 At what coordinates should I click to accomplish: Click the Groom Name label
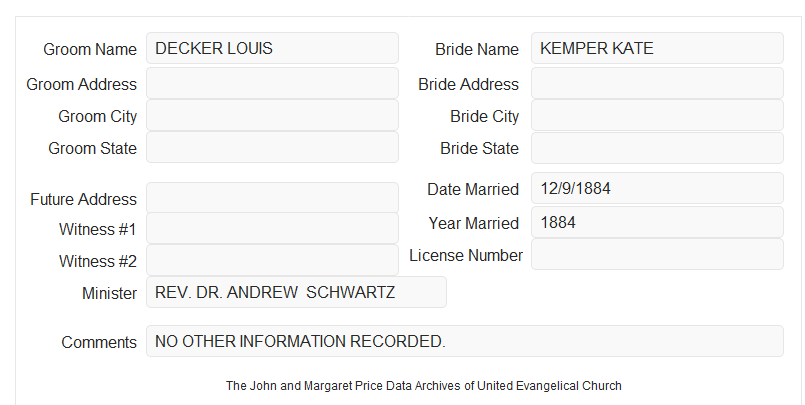point(90,49)
